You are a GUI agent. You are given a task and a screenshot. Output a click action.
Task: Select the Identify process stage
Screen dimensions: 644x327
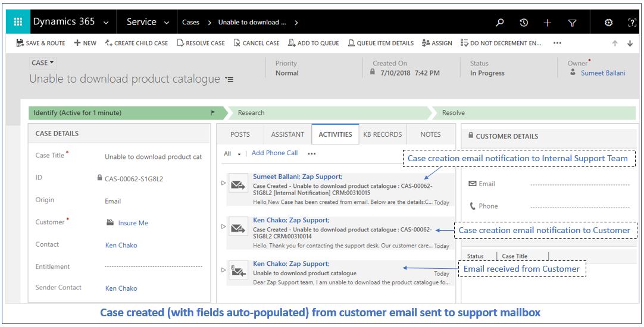(127, 113)
